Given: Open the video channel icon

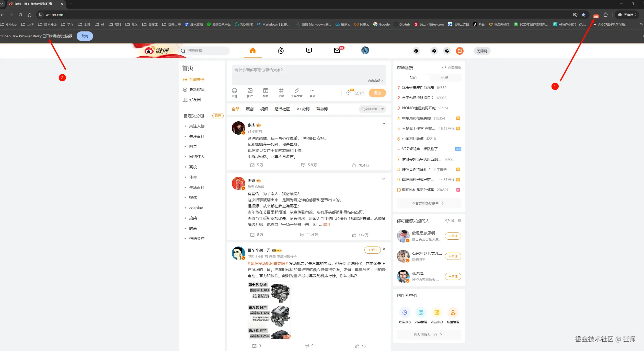Looking at the screenshot, I should [x=309, y=51].
